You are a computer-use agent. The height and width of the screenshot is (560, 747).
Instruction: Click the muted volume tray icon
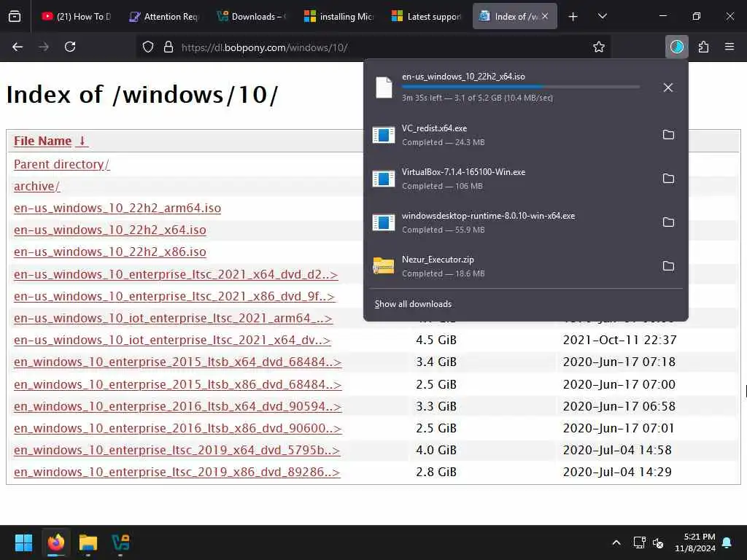(x=658, y=542)
